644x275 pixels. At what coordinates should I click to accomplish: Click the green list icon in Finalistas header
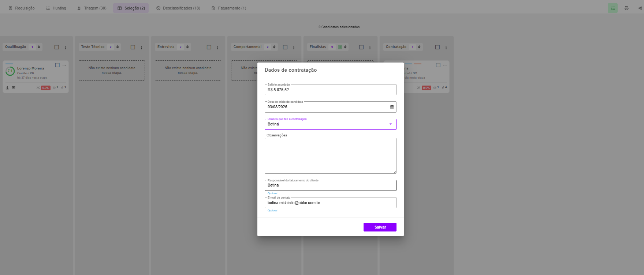[340, 47]
